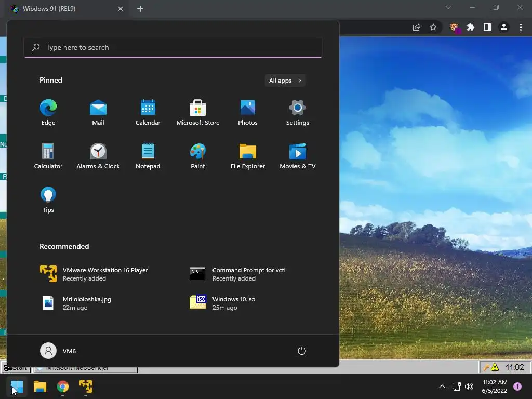532x399 pixels.
Task: Open the network tray icon
Action: pos(456,387)
